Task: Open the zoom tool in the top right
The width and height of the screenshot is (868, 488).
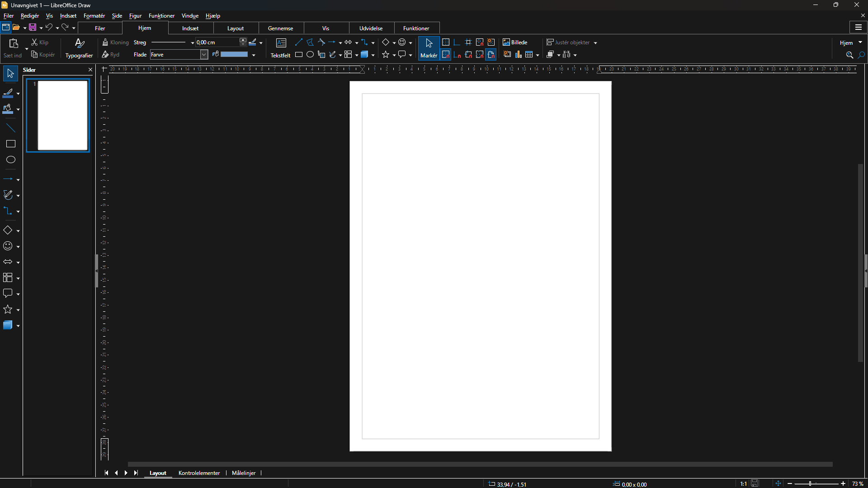Action: (x=849, y=55)
